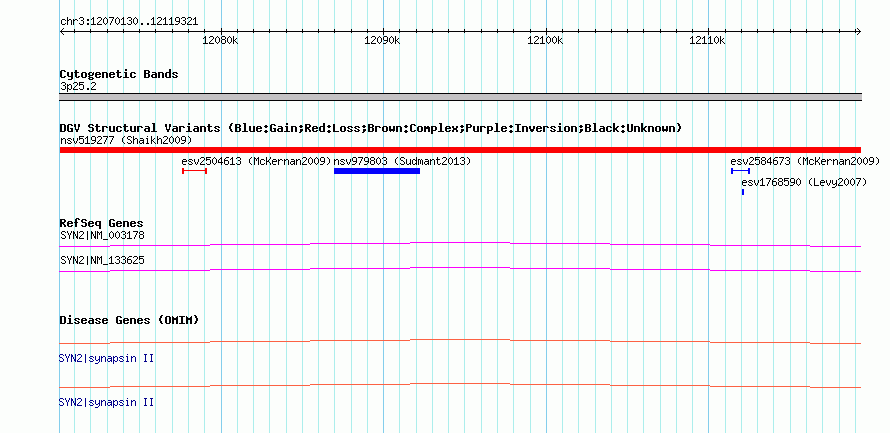
Task: Select the SYN2 NM_133625 magenta gene track line
Action: click(460, 270)
